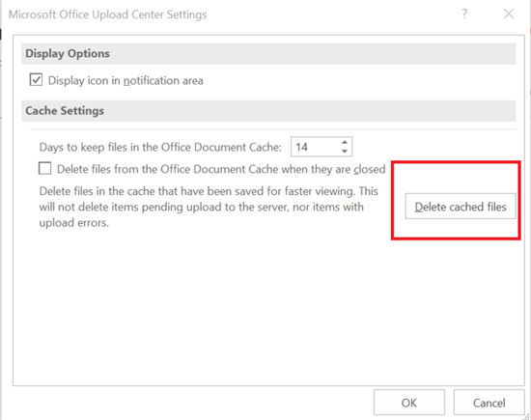Image resolution: width=531 pixels, height=420 pixels.
Task: Confirm settings with OK button
Action: tap(409, 403)
